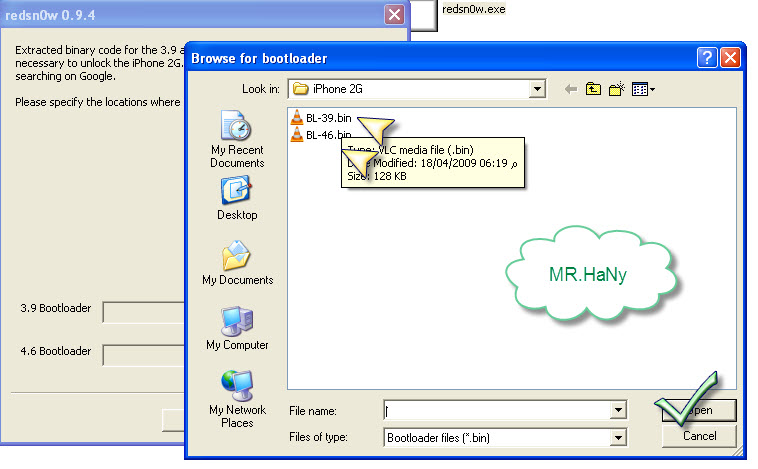Click the Back arrow toolbar icon
The image size is (758, 469).
pos(570,89)
